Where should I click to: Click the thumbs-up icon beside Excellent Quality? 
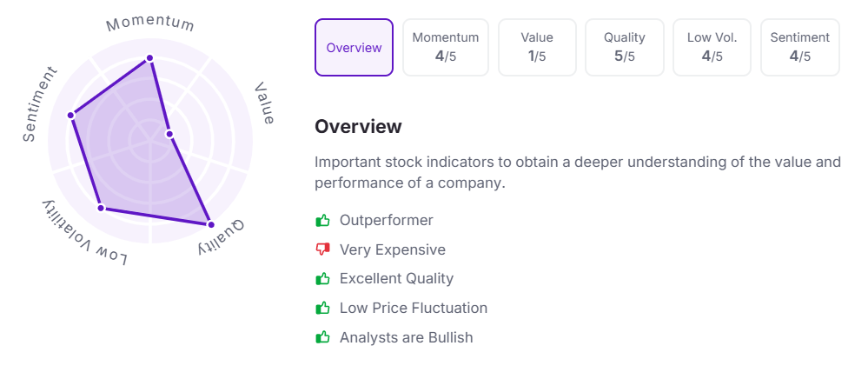pos(323,279)
